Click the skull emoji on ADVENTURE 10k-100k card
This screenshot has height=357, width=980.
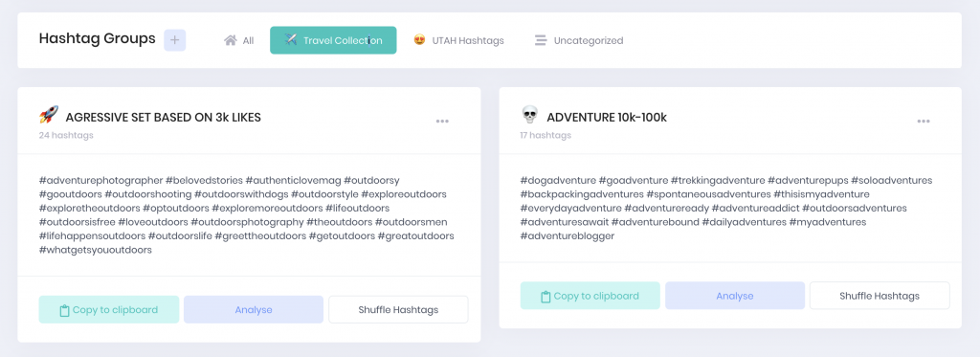pos(529,115)
